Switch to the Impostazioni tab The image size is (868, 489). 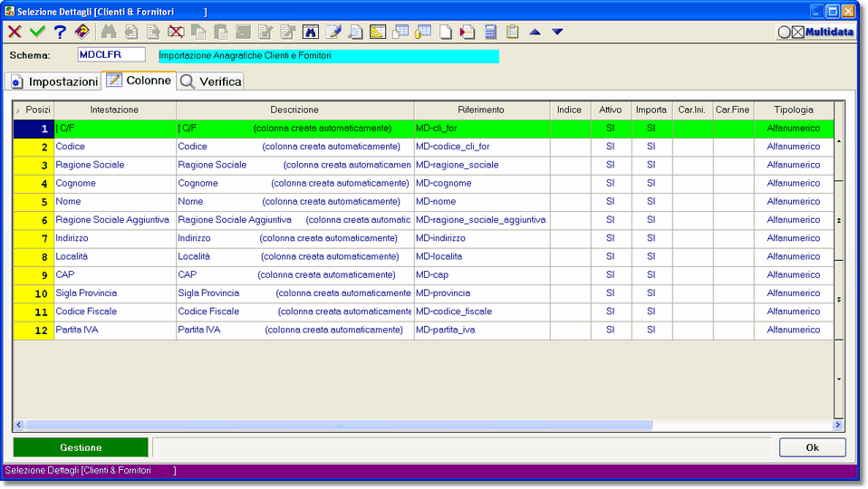click(53, 81)
